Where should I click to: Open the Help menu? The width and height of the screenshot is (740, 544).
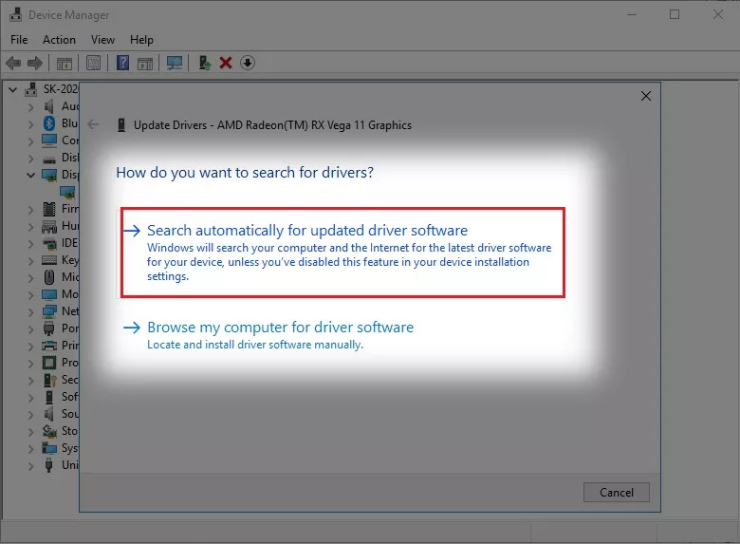point(142,40)
